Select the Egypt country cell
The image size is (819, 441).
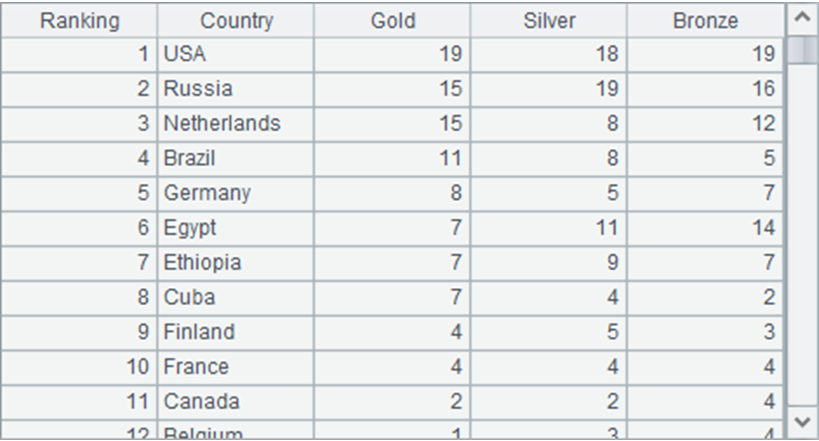coord(236,228)
